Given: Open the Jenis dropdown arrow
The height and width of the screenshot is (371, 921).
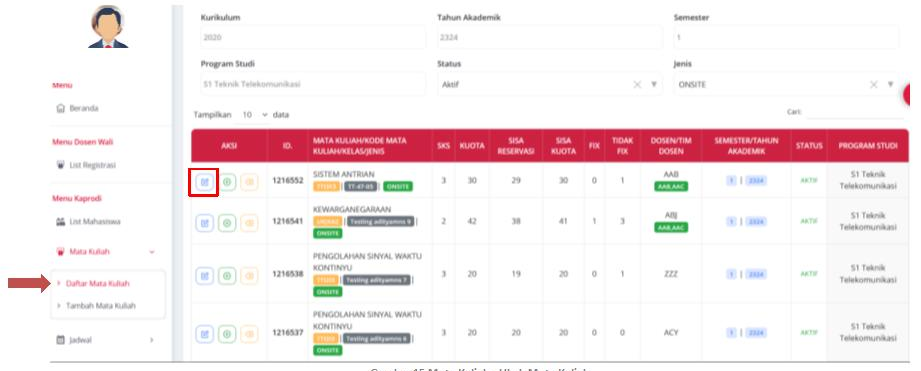Looking at the screenshot, I should [x=890, y=85].
